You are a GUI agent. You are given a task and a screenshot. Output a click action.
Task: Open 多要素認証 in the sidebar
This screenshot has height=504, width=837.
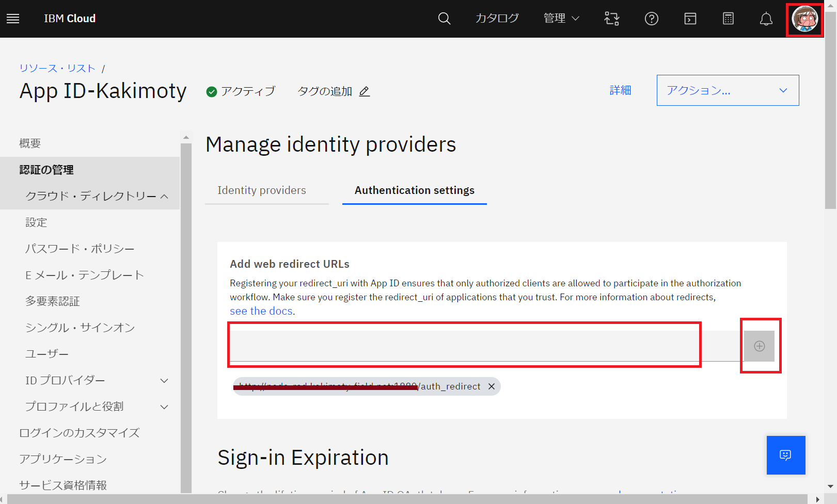[x=53, y=301]
